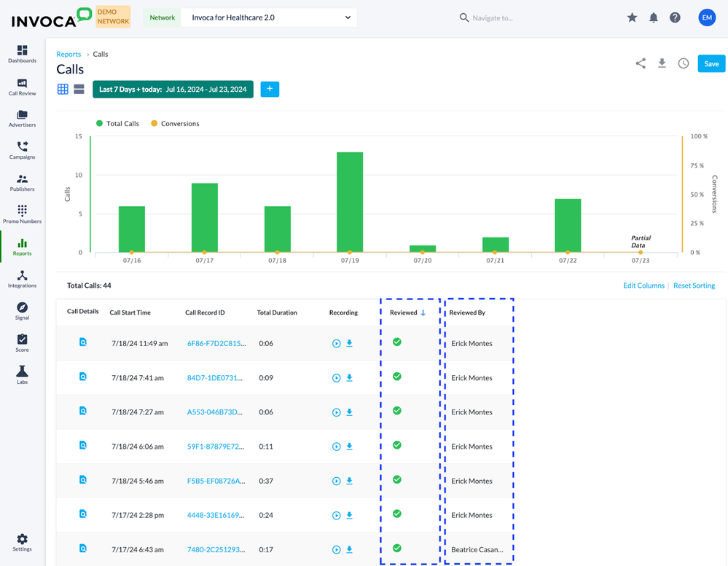This screenshot has width=728, height=566.
Task: Toggle Total Calls series in chart legend
Action: (x=117, y=123)
